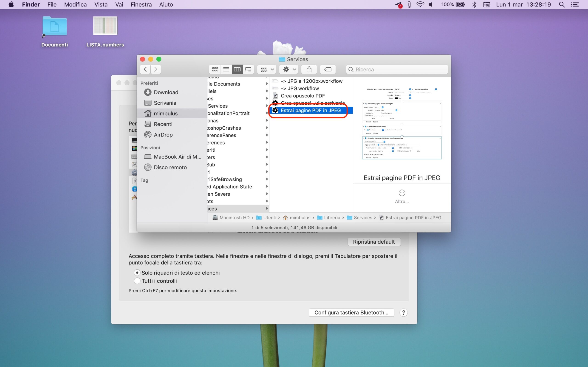
Task: Open the group-by arrangement dropdown
Action: click(267, 70)
